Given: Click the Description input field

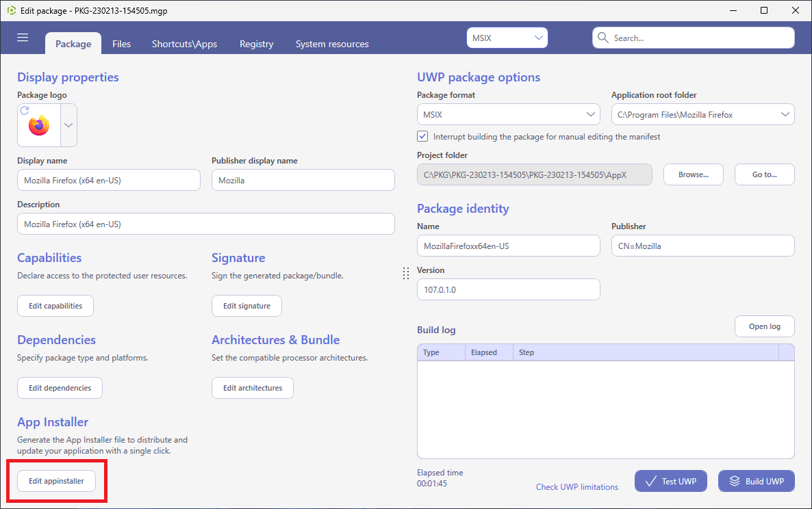Looking at the screenshot, I should tap(206, 224).
